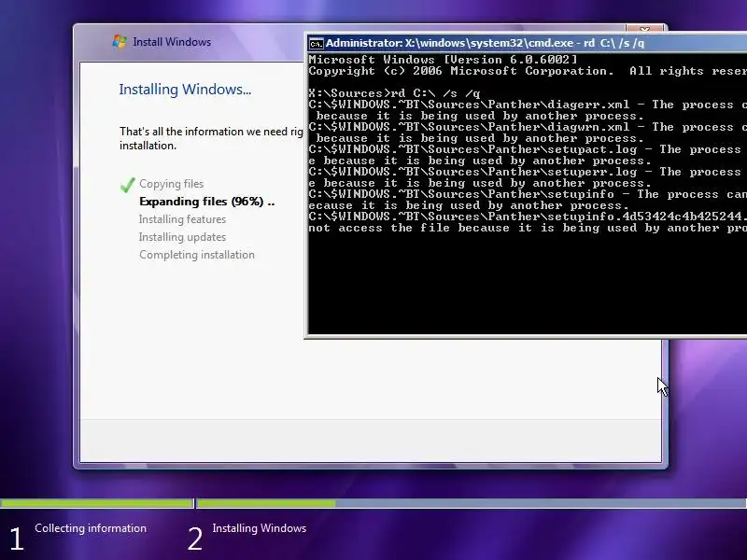
Task: Click the Collecting information stage label
Action: coord(91,528)
